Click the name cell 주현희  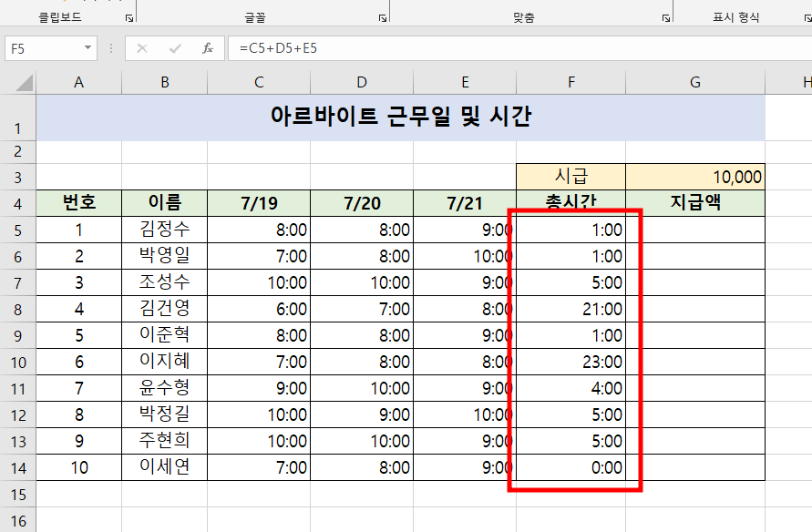(x=165, y=441)
